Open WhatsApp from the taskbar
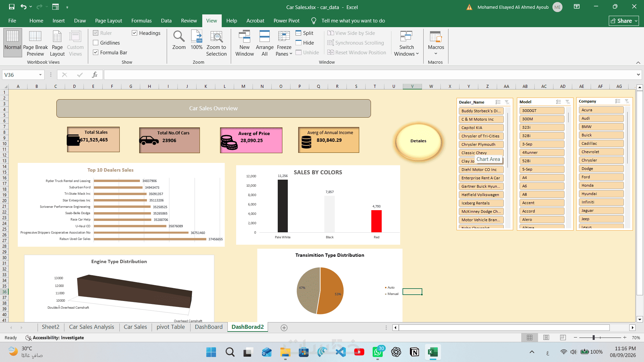This screenshot has width=644, height=362. pos(378,352)
